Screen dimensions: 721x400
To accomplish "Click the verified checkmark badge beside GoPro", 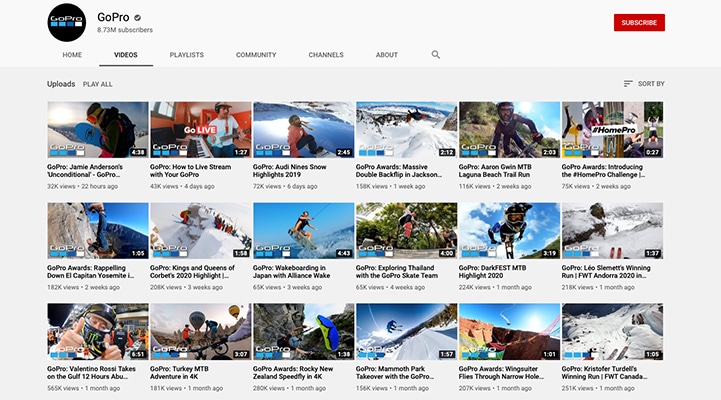I will pos(137,18).
